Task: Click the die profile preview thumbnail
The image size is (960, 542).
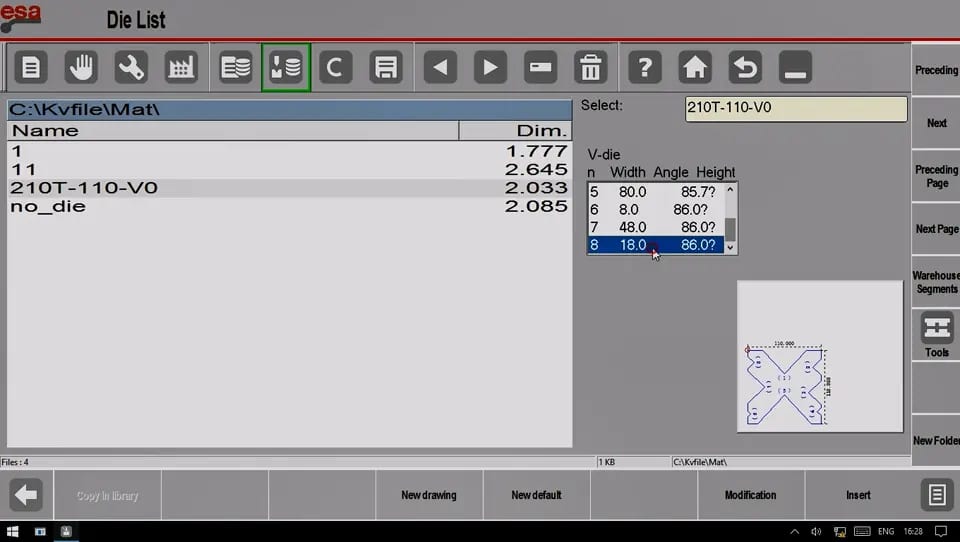Action: pos(820,356)
